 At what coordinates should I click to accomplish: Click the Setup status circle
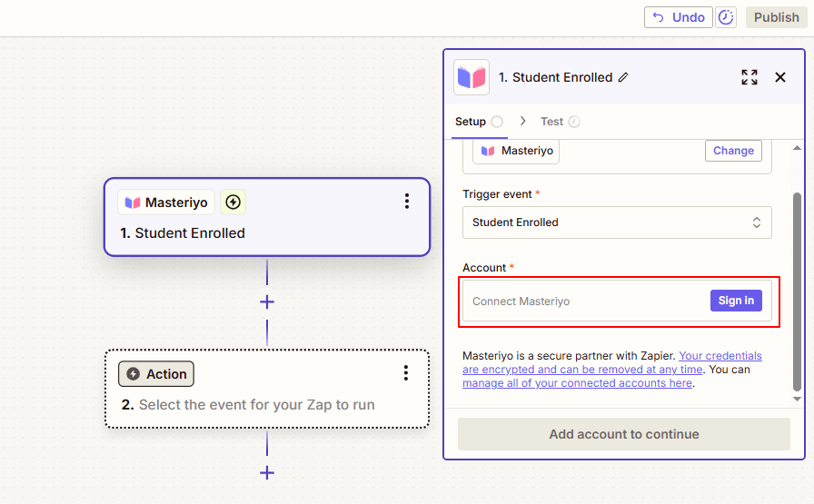coord(497,122)
